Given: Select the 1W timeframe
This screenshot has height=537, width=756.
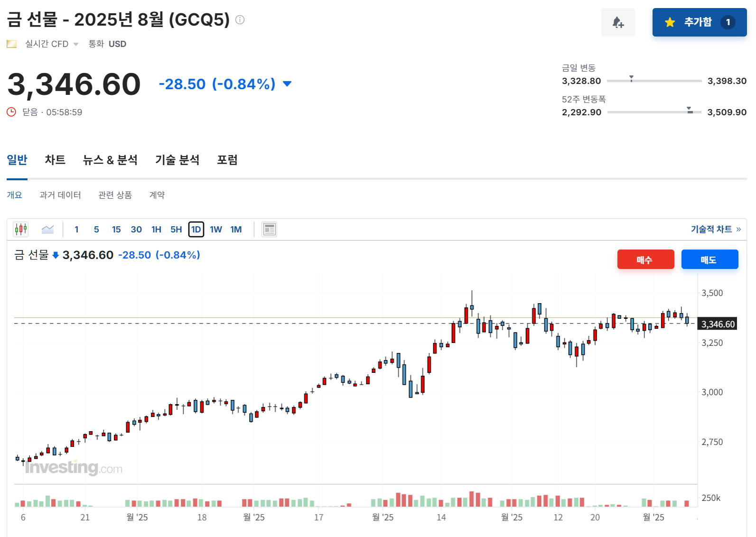Looking at the screenshot, I should (x=216, y=229).
